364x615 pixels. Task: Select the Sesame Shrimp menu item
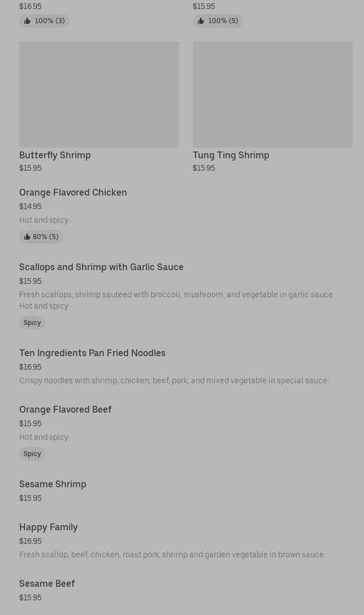[53, 484]
